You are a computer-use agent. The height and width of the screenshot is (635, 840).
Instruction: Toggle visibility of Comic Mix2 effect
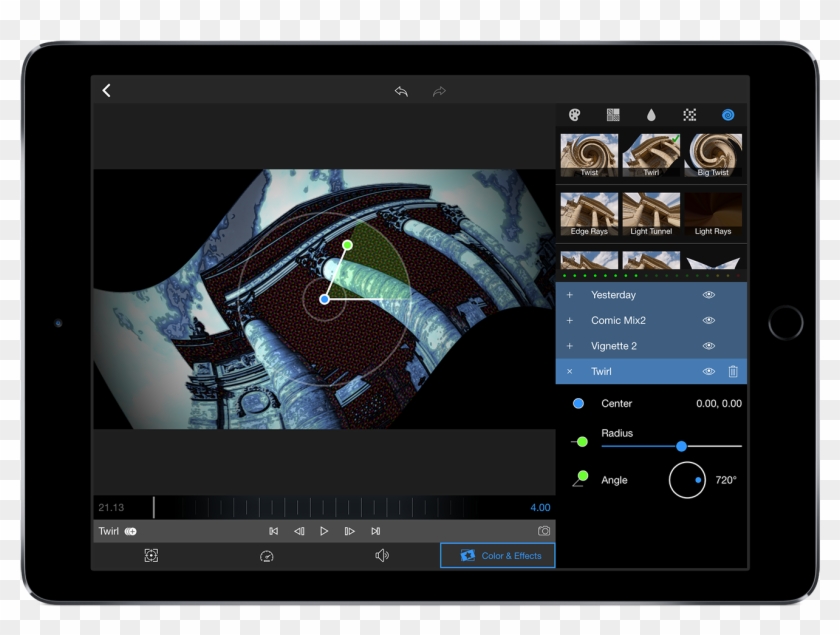[x=708, y=320]
